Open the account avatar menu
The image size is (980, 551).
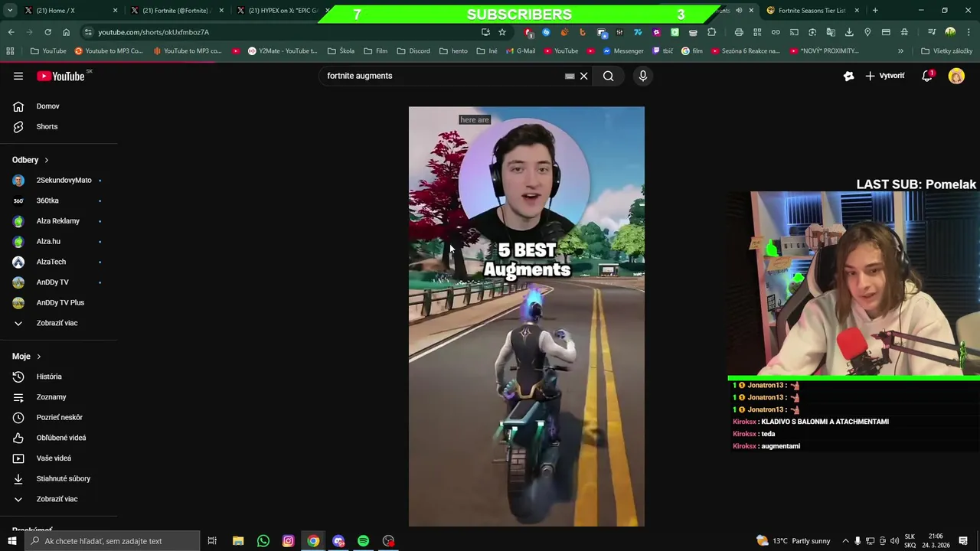(956, 76)
